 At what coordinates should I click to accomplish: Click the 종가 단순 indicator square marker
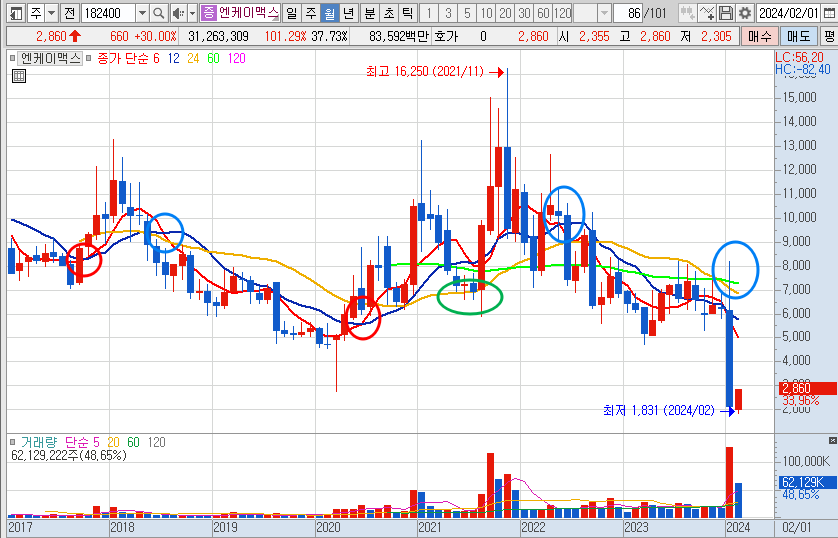tap(89, 58)
